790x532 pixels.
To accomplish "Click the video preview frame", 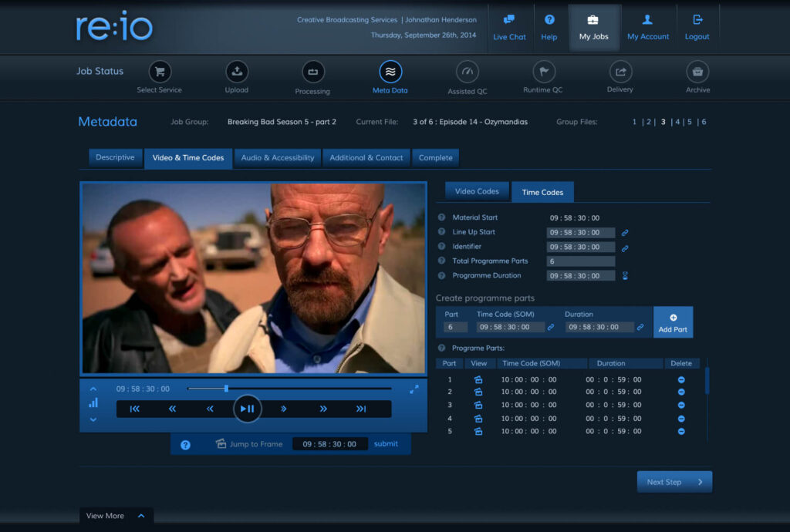I will (x=253, y=278).
